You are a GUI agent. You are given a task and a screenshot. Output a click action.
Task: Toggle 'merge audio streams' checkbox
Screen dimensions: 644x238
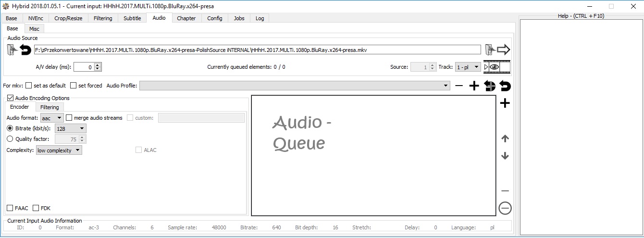(69, 118)
